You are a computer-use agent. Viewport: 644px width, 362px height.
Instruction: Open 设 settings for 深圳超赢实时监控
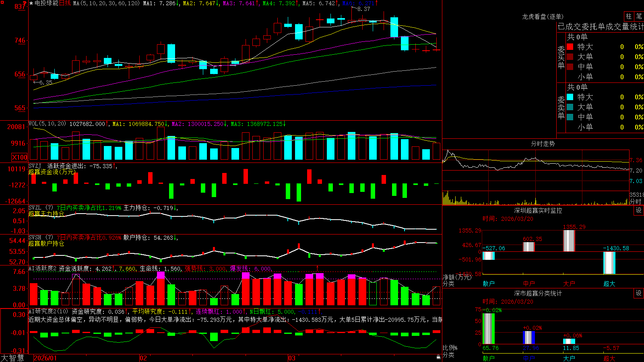[x=639, y=210]
